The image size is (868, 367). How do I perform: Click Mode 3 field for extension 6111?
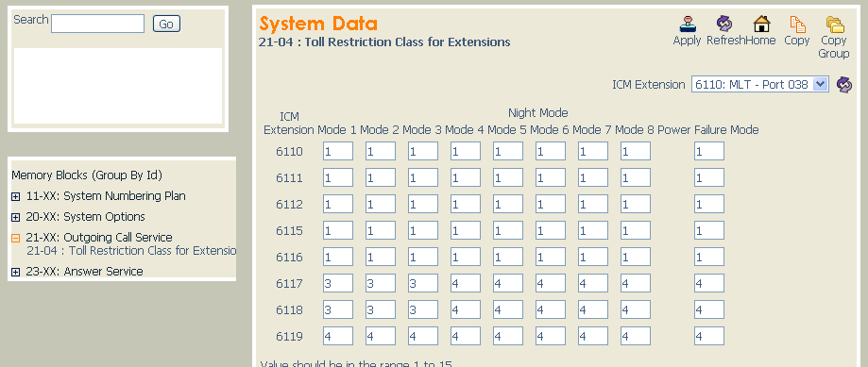point(423,178)
